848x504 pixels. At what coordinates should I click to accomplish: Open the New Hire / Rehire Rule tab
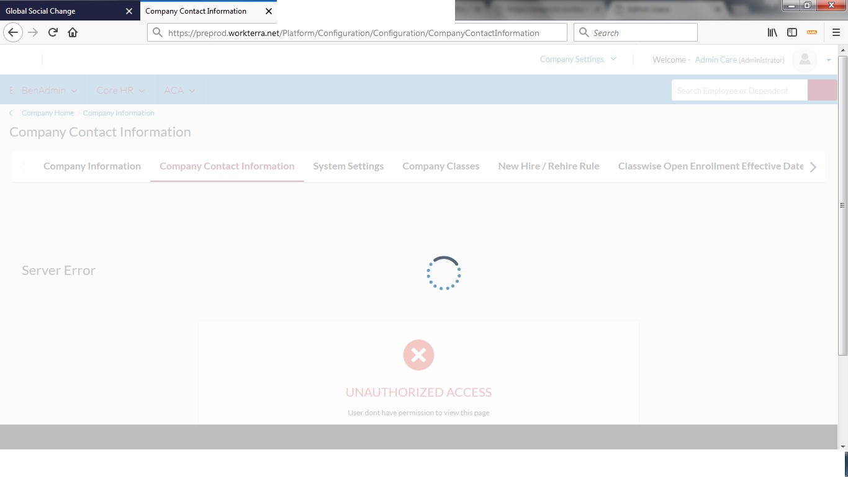click(549, 166)
